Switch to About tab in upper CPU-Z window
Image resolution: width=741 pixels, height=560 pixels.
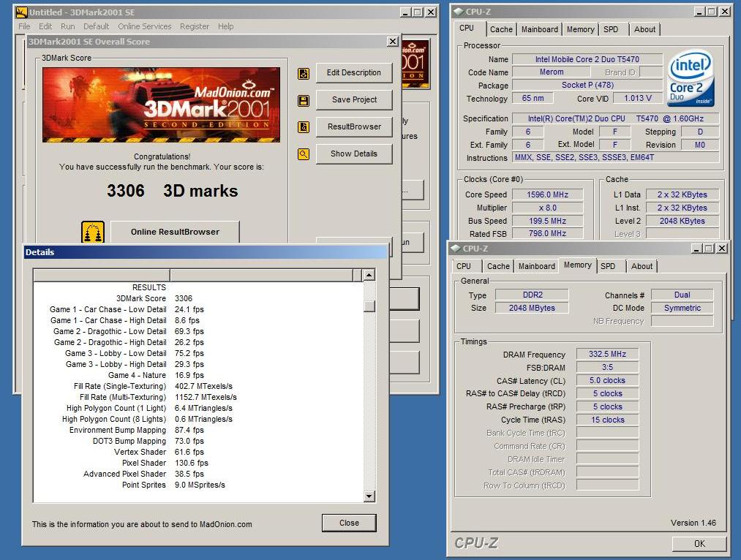(x=644, y=29)
